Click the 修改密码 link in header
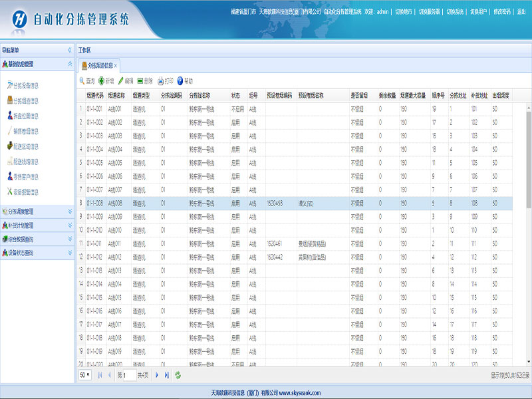 [503, 12]
